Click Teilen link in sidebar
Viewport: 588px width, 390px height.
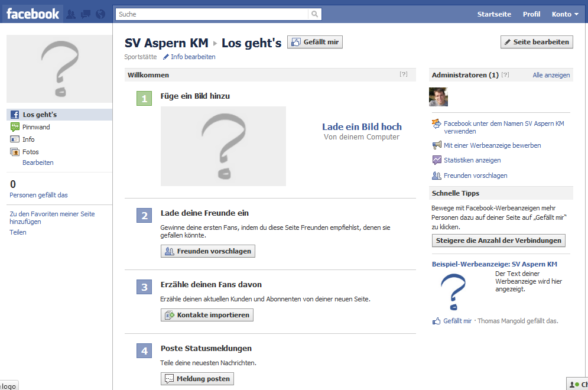tap(18, 232)
